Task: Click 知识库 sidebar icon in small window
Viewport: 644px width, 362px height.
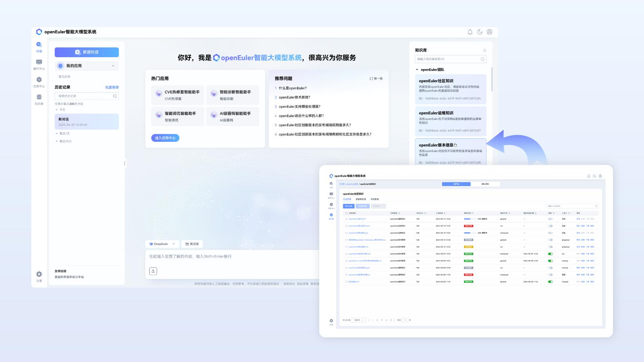Action: [331, 215]
